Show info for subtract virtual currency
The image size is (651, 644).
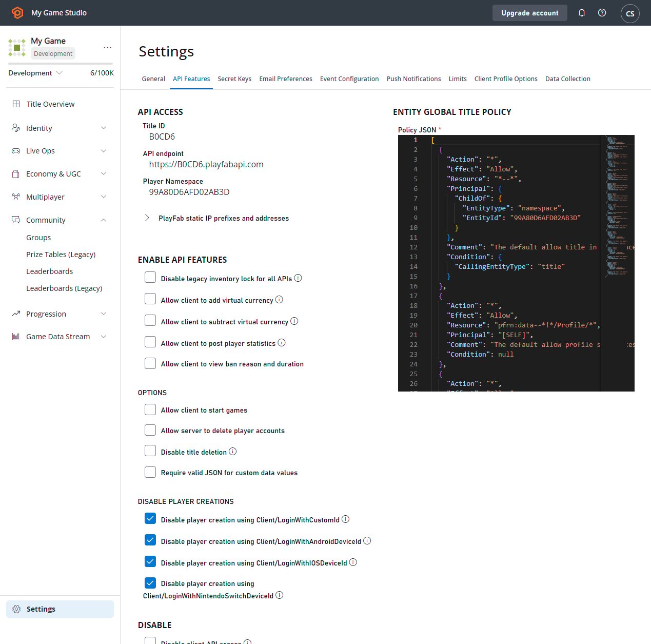294,321
